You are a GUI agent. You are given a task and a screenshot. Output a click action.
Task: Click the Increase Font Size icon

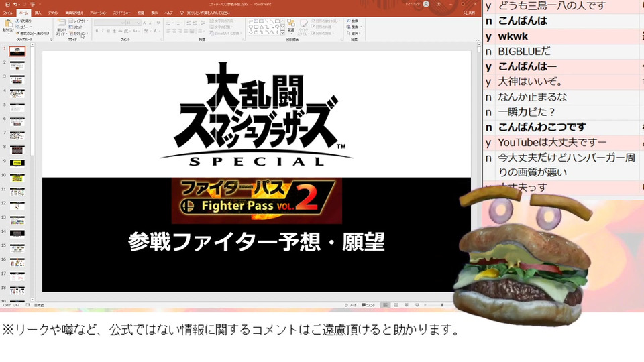pos(145,23)
